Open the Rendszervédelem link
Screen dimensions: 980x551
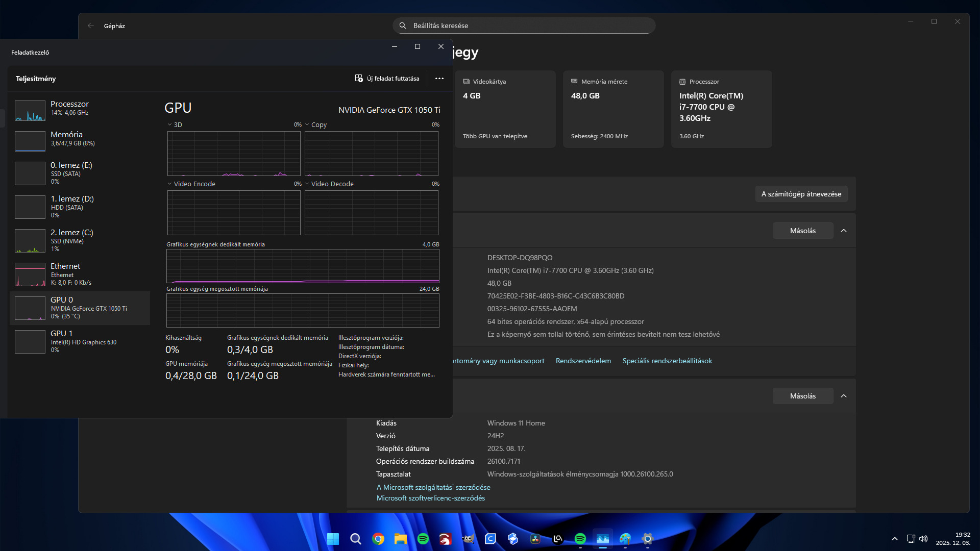tap(583, 361)
